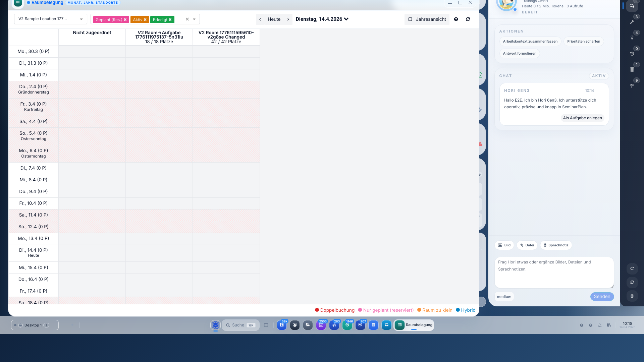Open the paper plane dock app
Image resolution: width=644 pixels, height=362 pixels.
point(334,325)
